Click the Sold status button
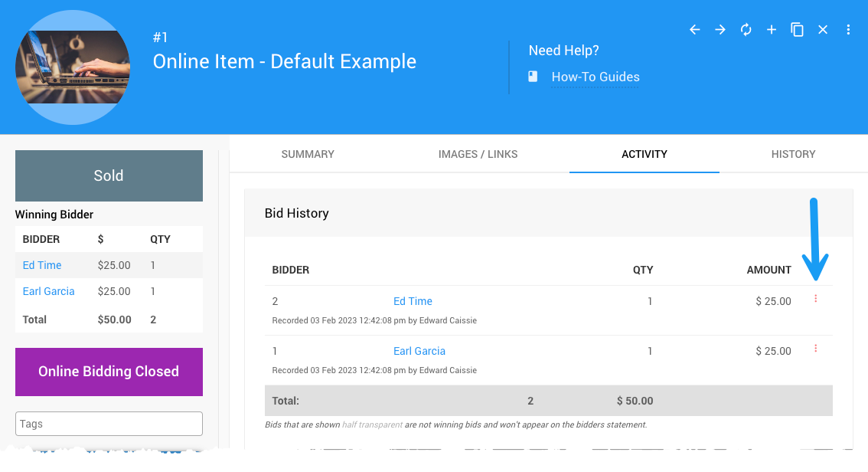868x472 pixels. (x=109, y=175)
